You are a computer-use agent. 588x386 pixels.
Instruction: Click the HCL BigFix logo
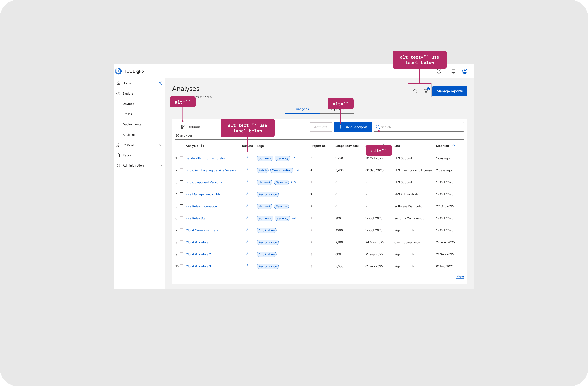pyautogui.click(x=129, y=71)
